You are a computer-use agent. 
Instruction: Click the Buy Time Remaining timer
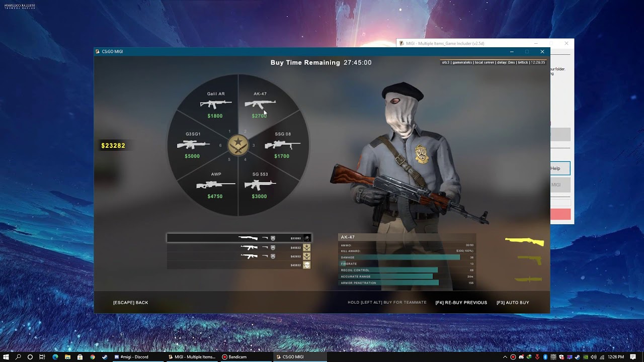(321, 63)
